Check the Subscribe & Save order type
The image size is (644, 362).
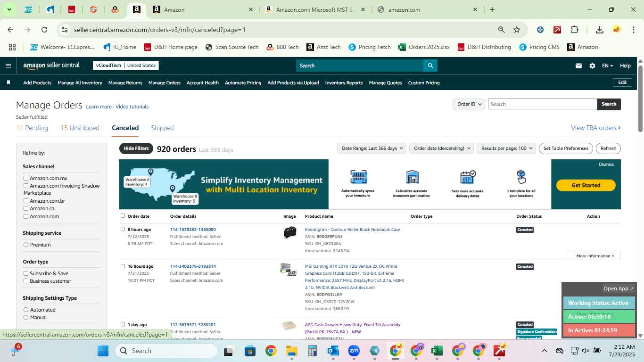[x=26, y=273]
